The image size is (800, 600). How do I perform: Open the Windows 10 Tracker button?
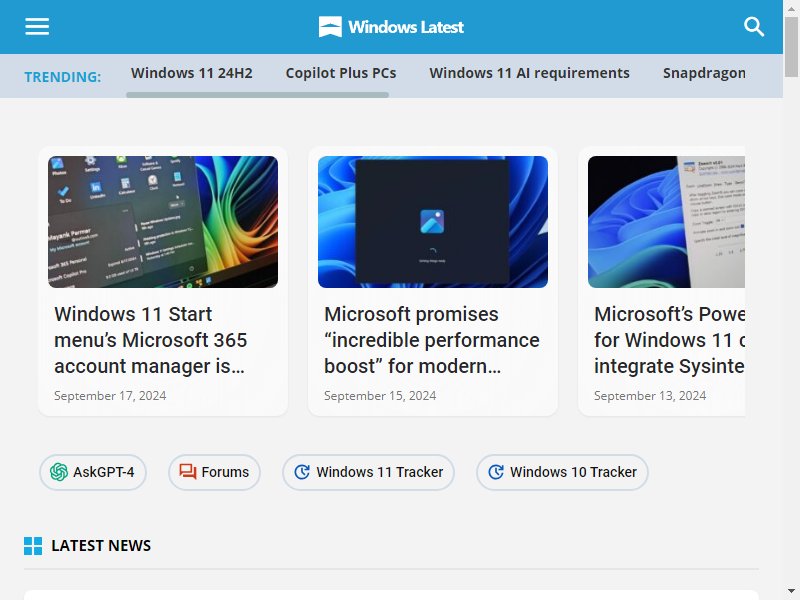(x=562, y=472)
